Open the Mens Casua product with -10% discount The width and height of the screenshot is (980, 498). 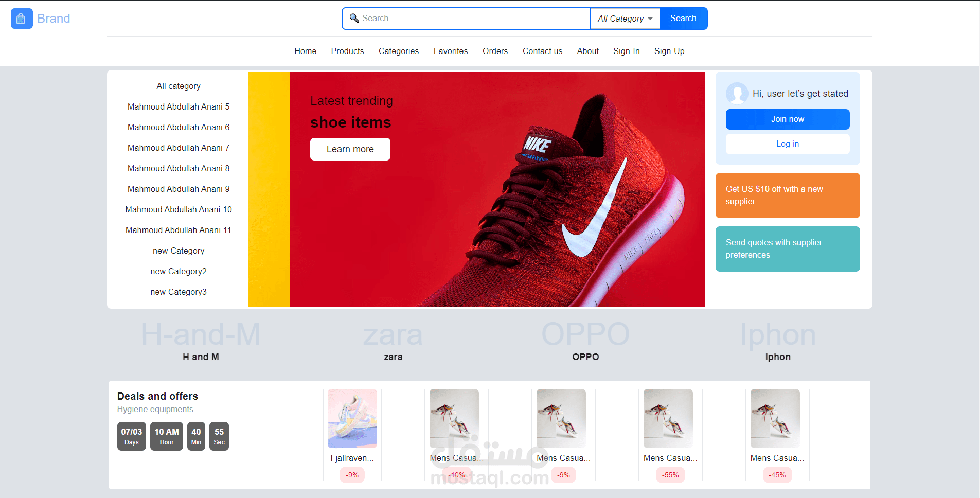point(454,419)
